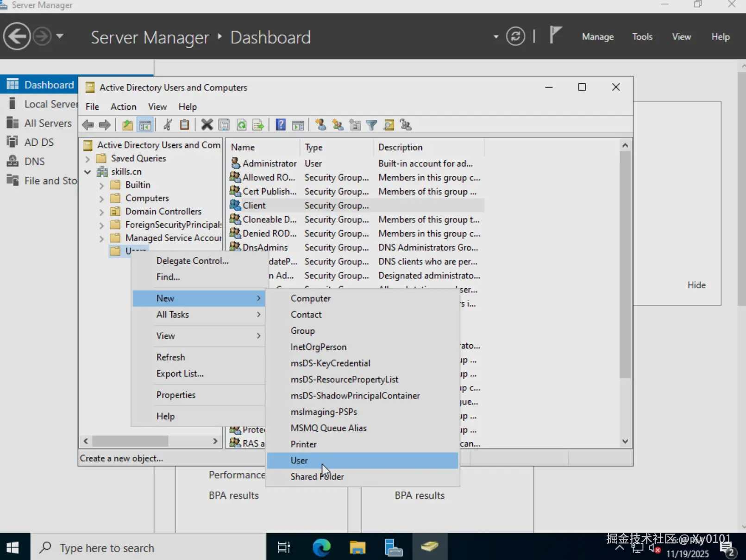
Task: Click the Hide link on dashboard
Action: coord(696,285)
